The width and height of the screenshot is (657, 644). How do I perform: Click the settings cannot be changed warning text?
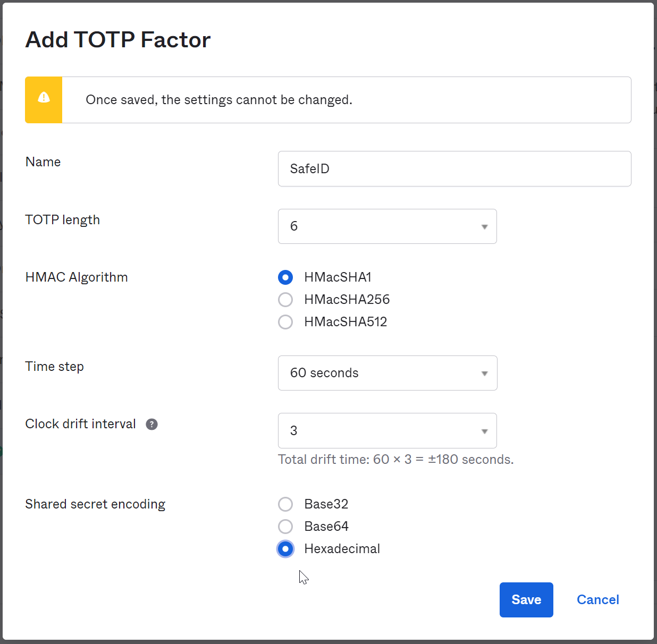point(219,100)
